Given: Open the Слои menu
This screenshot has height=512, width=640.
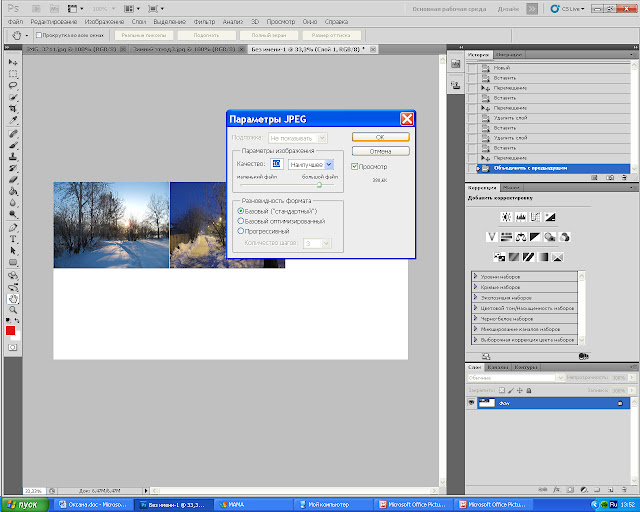Looking at the screenshot, I should pyautogui.click(x=139, y=22).
